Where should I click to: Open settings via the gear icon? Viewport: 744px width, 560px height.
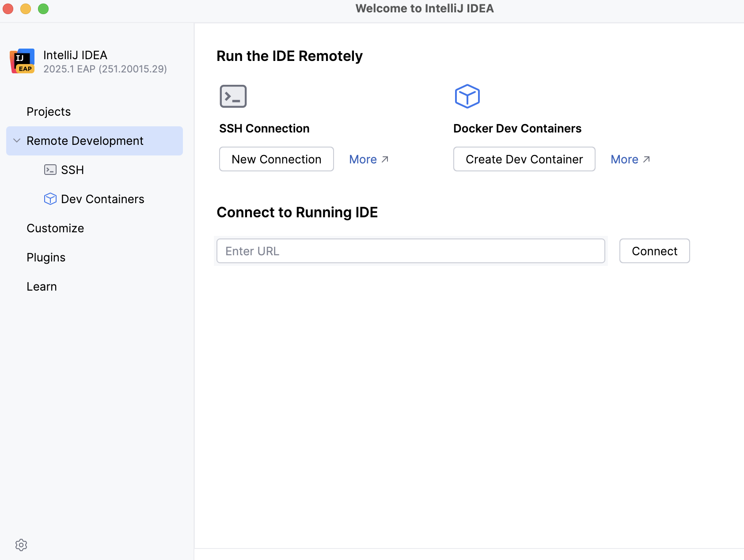(21, 545)
